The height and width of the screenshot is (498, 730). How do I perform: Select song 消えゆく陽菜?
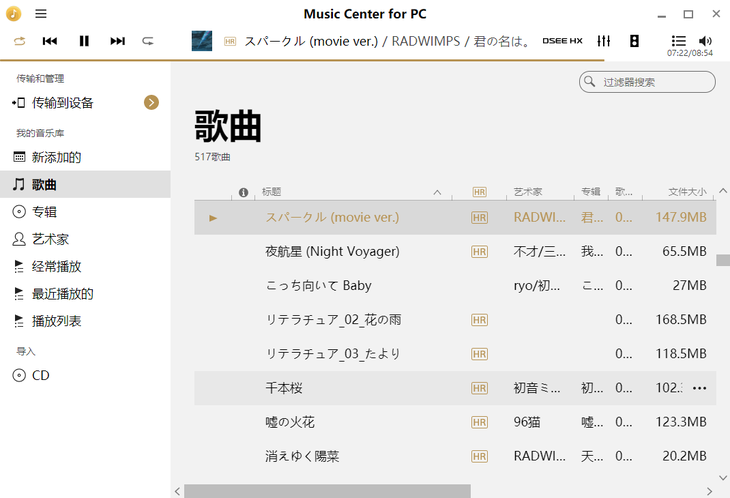(x=455, y=456)
